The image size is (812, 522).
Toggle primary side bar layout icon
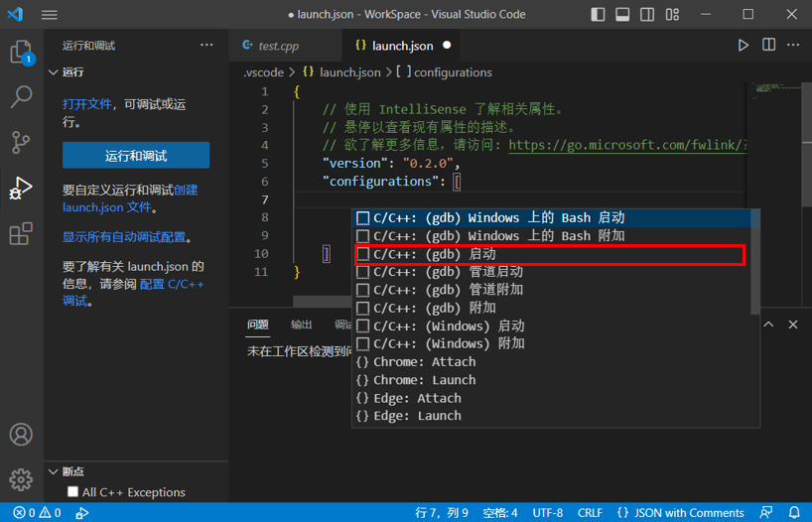point(598,15)
